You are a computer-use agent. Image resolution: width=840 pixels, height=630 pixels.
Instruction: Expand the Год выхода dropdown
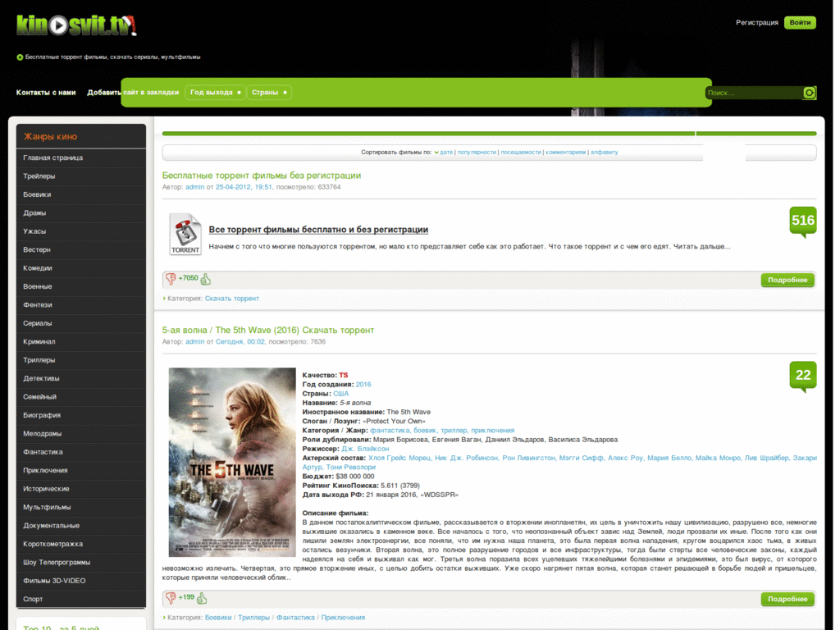point(216,92)
